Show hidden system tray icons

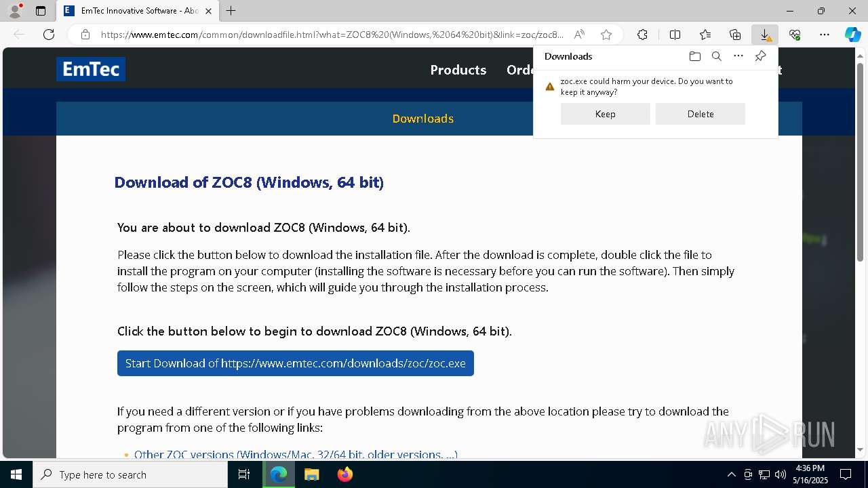pos(731,474)
